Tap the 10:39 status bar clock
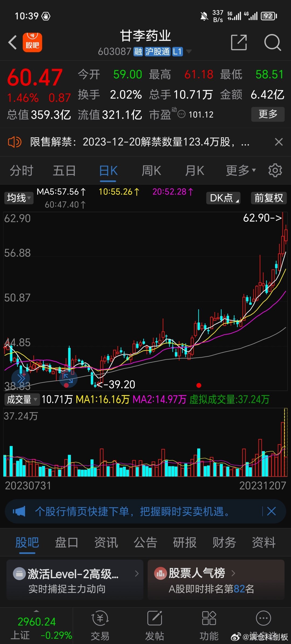Viewport: 291px width, 644px height. (x=27, y=16)
